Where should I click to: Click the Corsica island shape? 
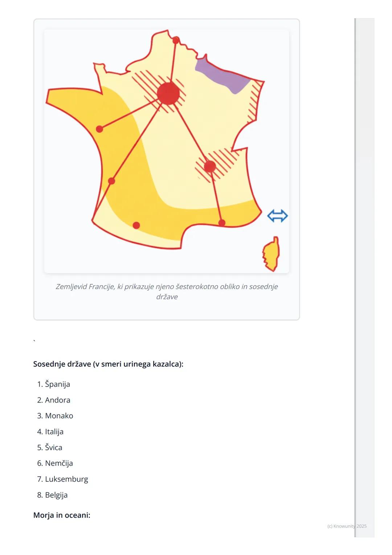pos(271,254)
